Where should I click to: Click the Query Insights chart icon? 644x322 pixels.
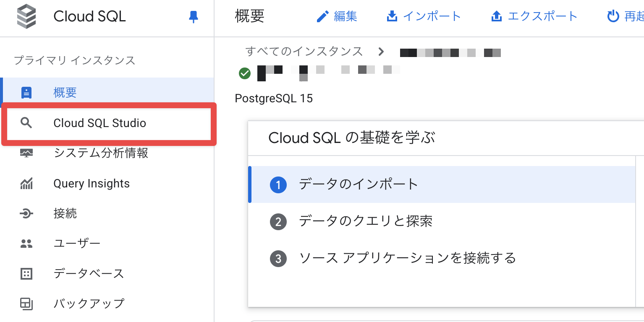point(26,184)
